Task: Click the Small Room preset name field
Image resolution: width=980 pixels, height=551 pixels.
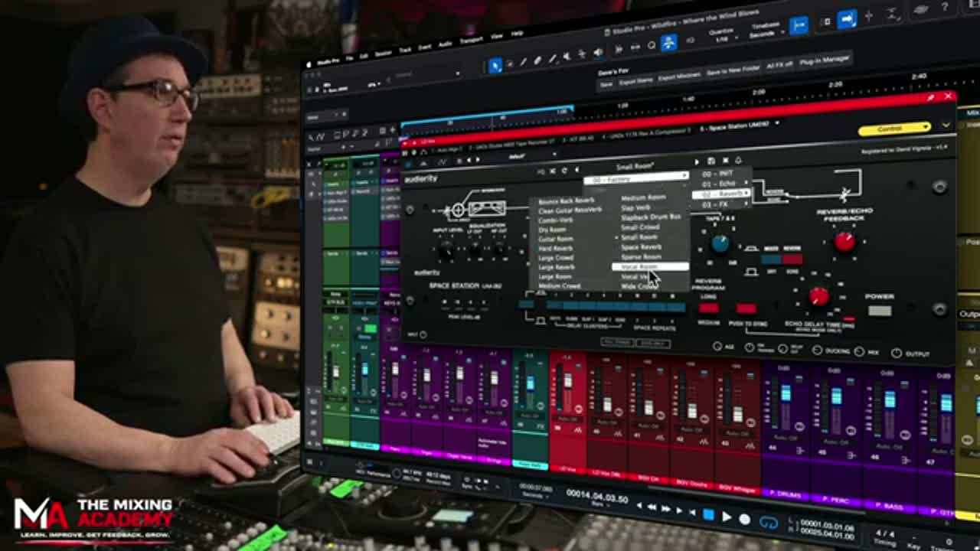Action: coord(635,167)
